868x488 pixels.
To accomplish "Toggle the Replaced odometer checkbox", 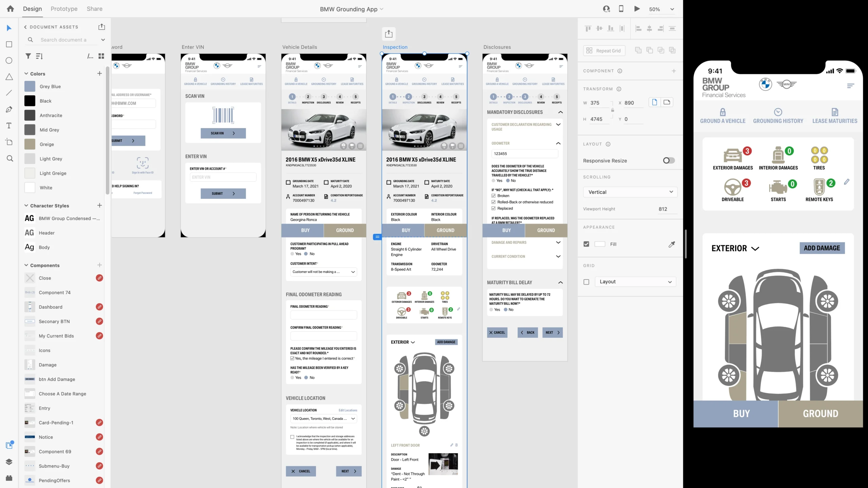I will tap(494, 208).
